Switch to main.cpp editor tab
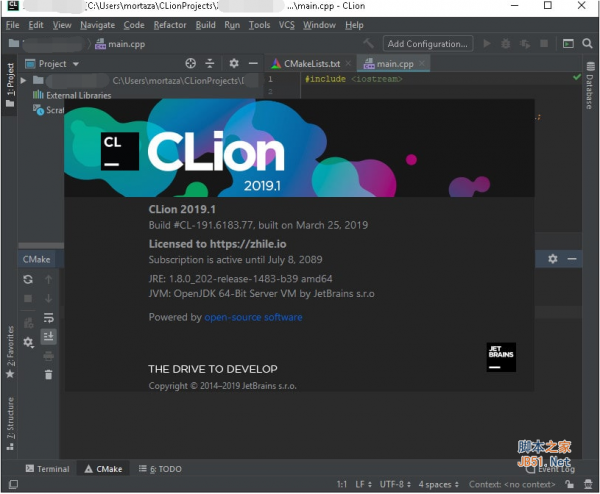This screenshot has width=600, height=494. 389,64
